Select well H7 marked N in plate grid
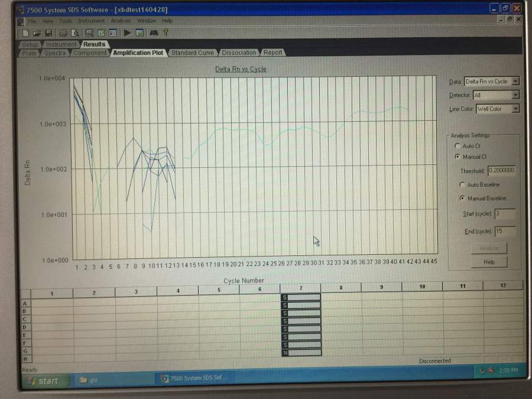The width and height of the screenshot is (532, 399). [x=301, y=353]
